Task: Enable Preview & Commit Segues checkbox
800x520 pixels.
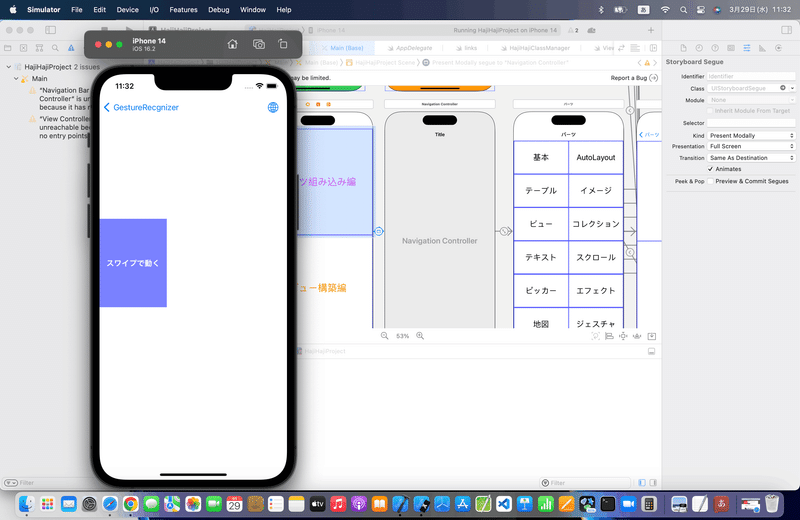Action: pyautogui.click(x=710, y=181)
